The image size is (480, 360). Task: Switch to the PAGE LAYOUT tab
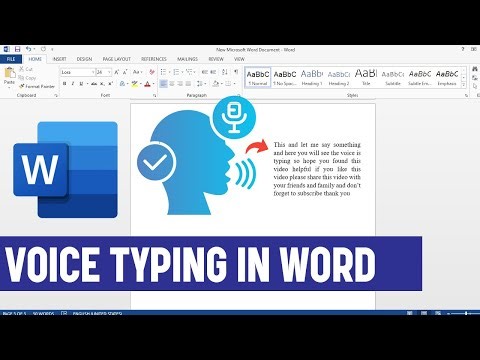117,59
